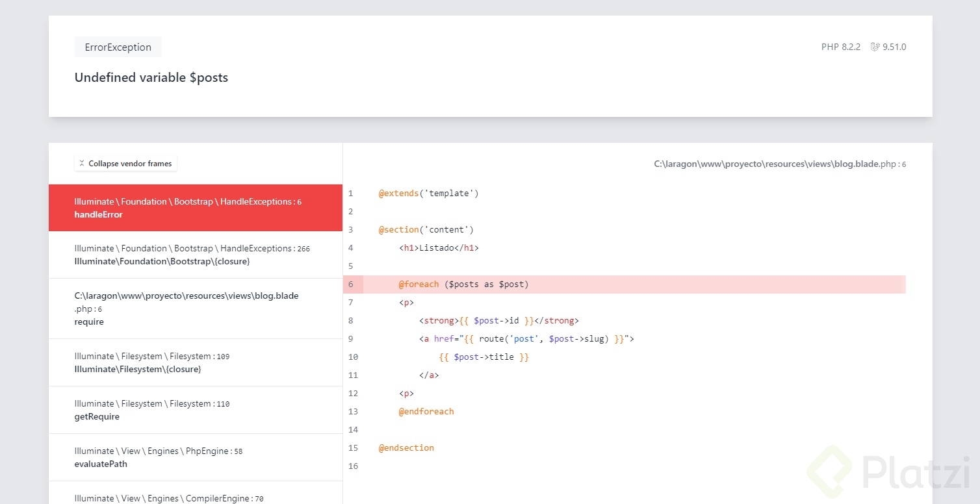
Task: Collapse vendor frames in the stack trace
Action: tap(126, 164)
